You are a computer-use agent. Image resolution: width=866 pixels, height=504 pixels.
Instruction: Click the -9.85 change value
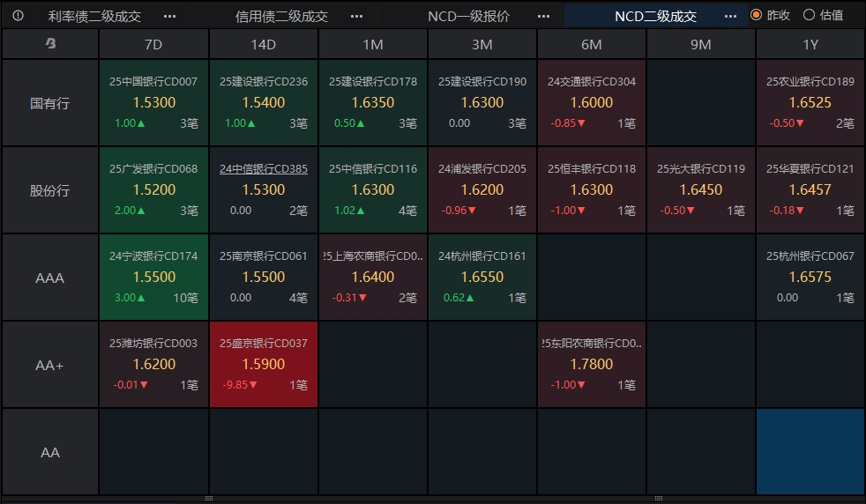click(x=240, y=385)
